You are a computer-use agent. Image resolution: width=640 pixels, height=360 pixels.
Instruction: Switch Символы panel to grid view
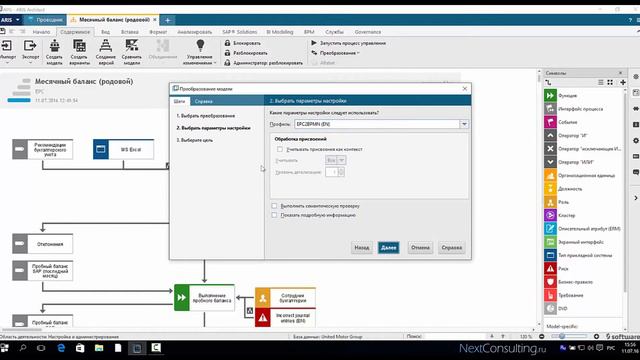[x=610, y=82]
